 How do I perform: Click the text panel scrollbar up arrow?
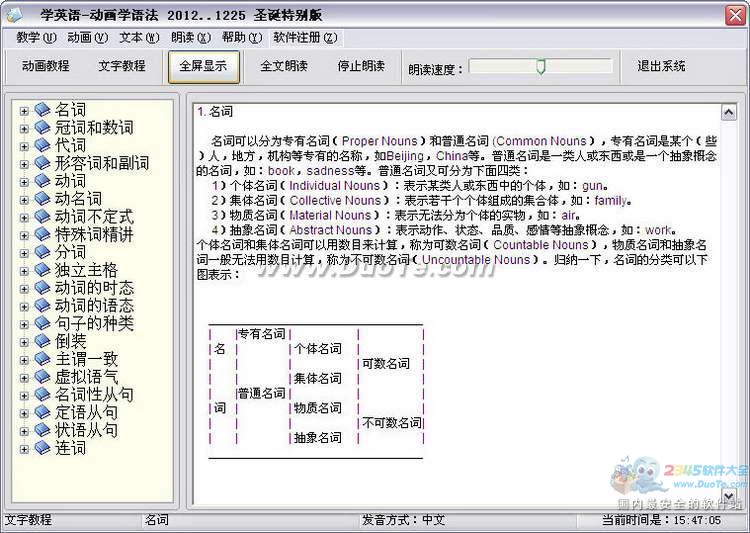point(728,110)
